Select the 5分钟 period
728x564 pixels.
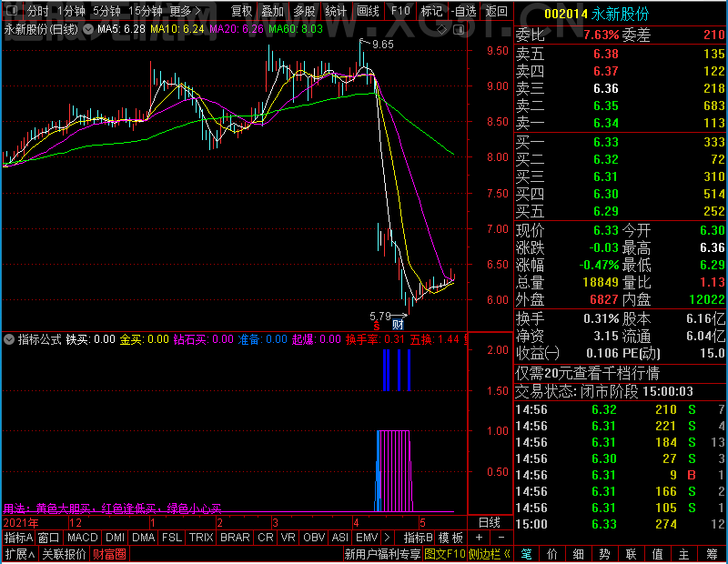[106, 11]
